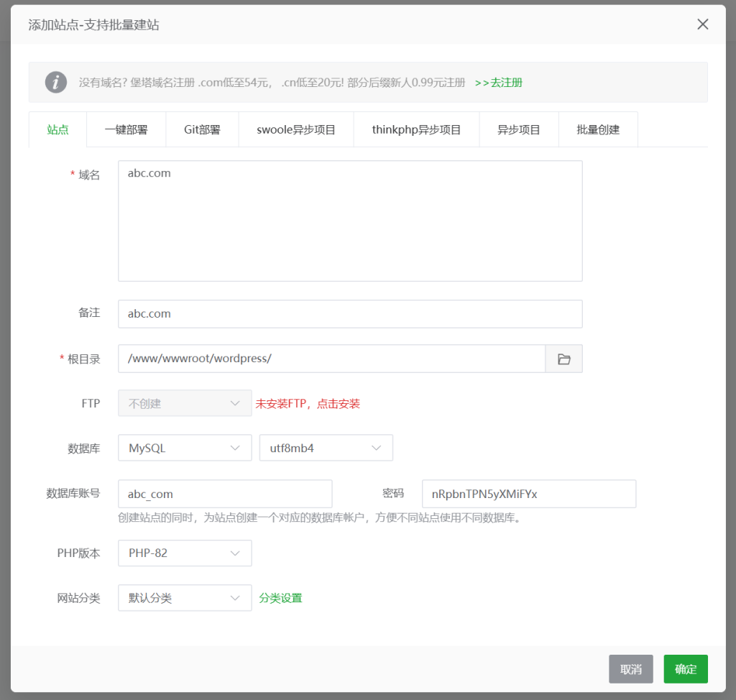Expand the MySQL database type dropdown
The image size is (736, 700).
click(185, 448)
